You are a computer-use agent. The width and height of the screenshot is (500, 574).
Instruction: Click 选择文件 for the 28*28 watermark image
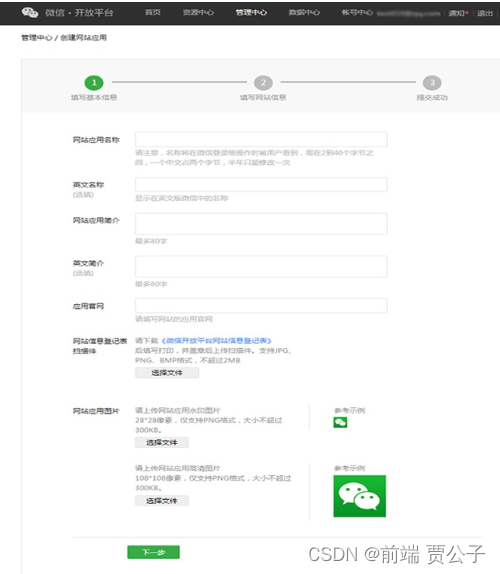162,442
